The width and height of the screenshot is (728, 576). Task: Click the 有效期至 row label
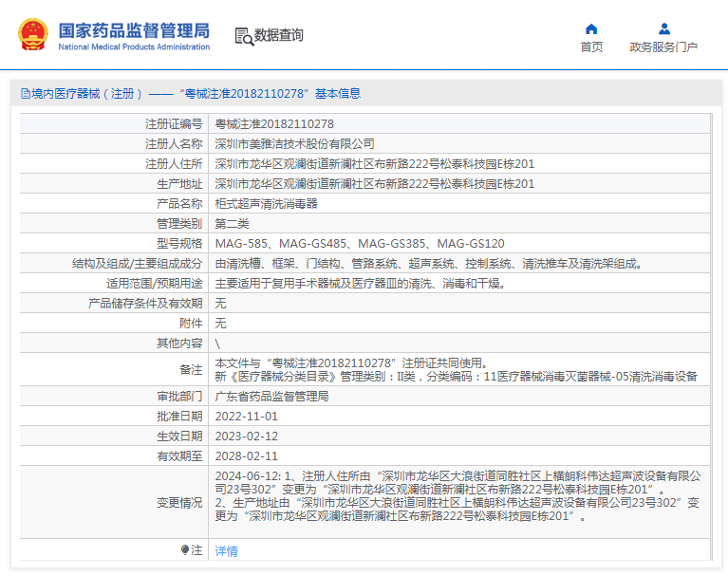179,456
